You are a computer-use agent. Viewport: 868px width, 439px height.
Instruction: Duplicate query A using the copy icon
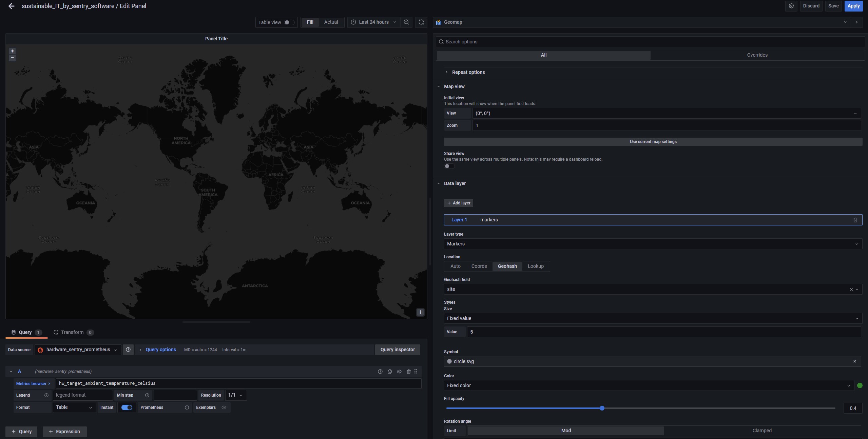pos(389,372)
